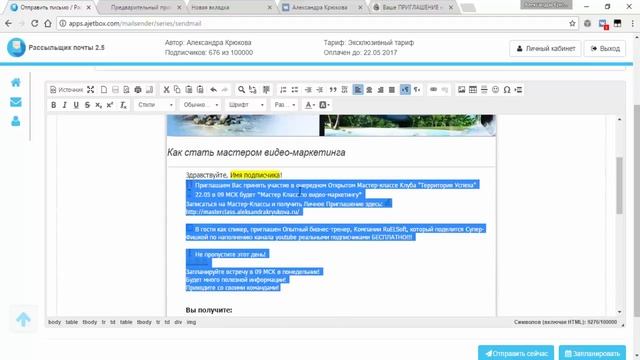Open the templates icon next to print
640x360 pixels.
(x=149, y=90)
